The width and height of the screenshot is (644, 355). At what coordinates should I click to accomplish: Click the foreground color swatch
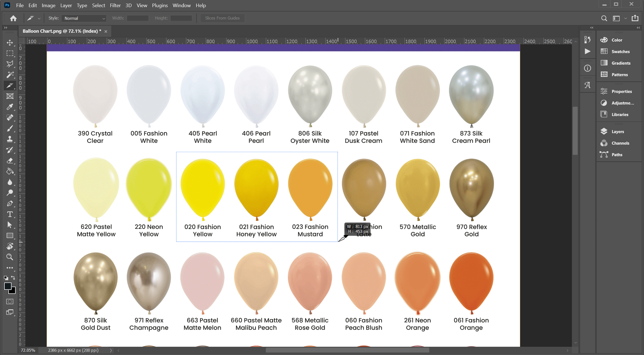point(8,286)
